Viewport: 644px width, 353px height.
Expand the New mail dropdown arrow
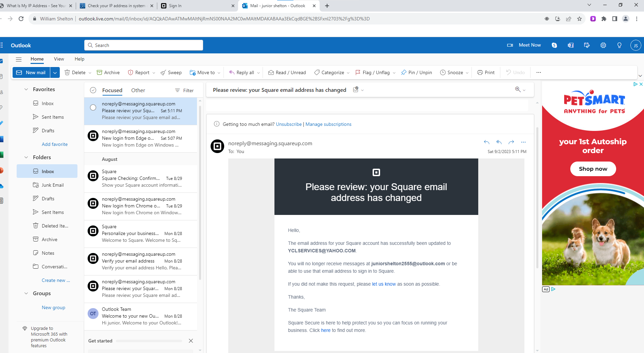(55, 72)
